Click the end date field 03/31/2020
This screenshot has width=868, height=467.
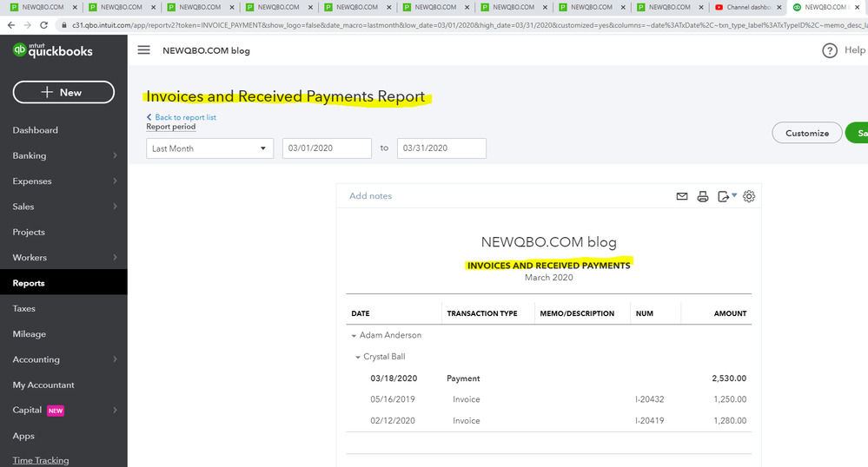[x=441, y=148]
